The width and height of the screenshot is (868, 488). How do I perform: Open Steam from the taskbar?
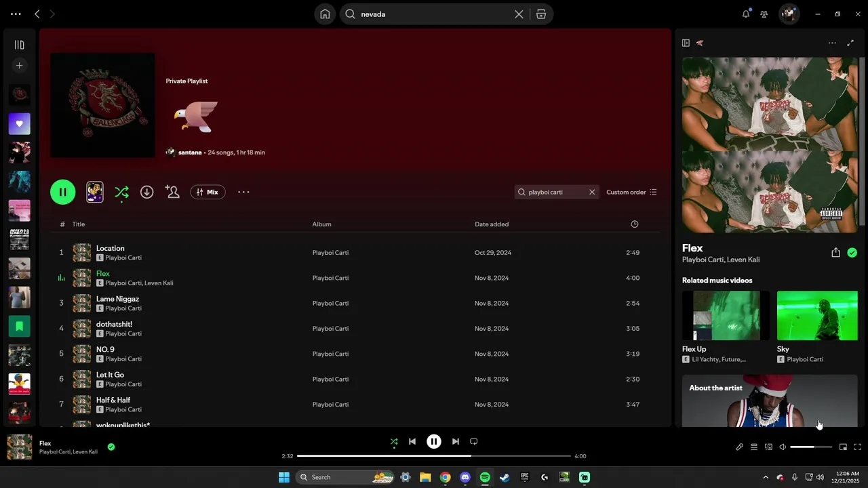tap(505, 477)
